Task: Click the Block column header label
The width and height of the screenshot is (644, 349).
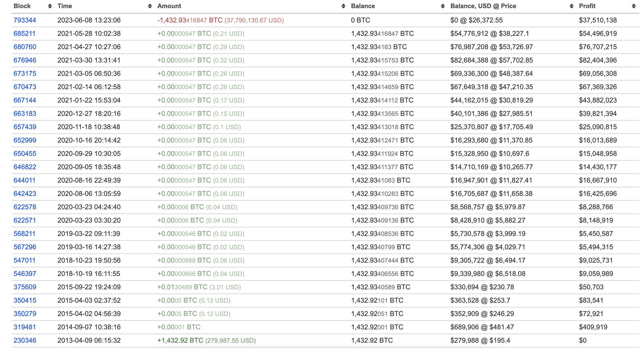Action: pos(22,6)
